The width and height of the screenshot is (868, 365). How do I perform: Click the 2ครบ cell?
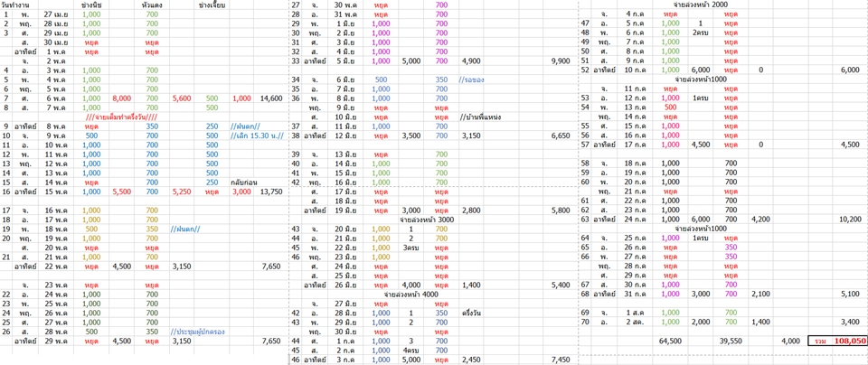point(701,33)
